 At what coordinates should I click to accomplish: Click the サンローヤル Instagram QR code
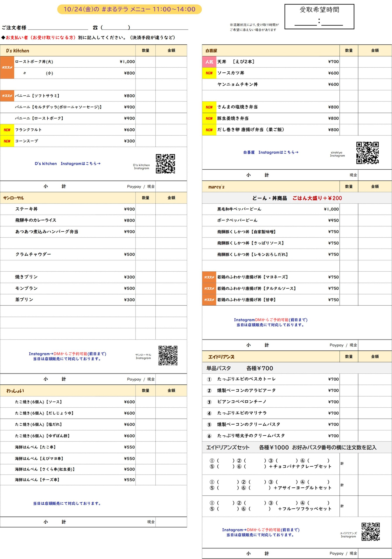point(168,355)
